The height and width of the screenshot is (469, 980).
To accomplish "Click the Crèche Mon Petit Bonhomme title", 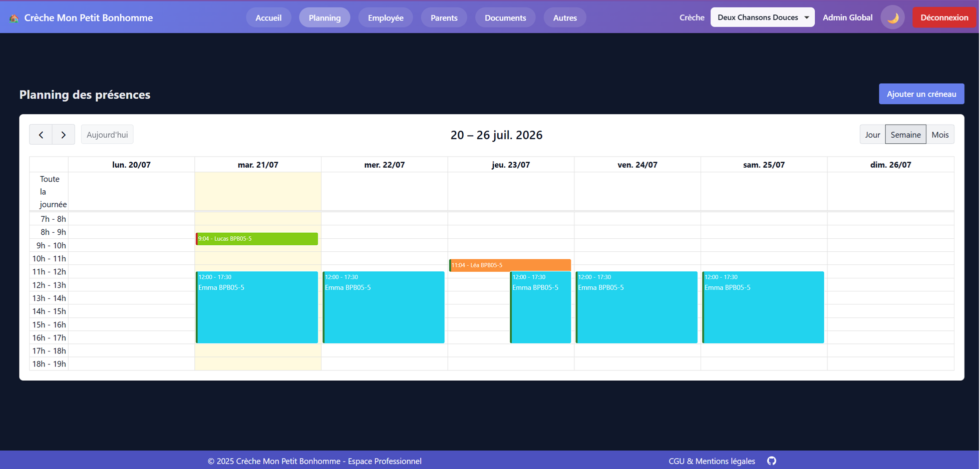I will (89, 18).
